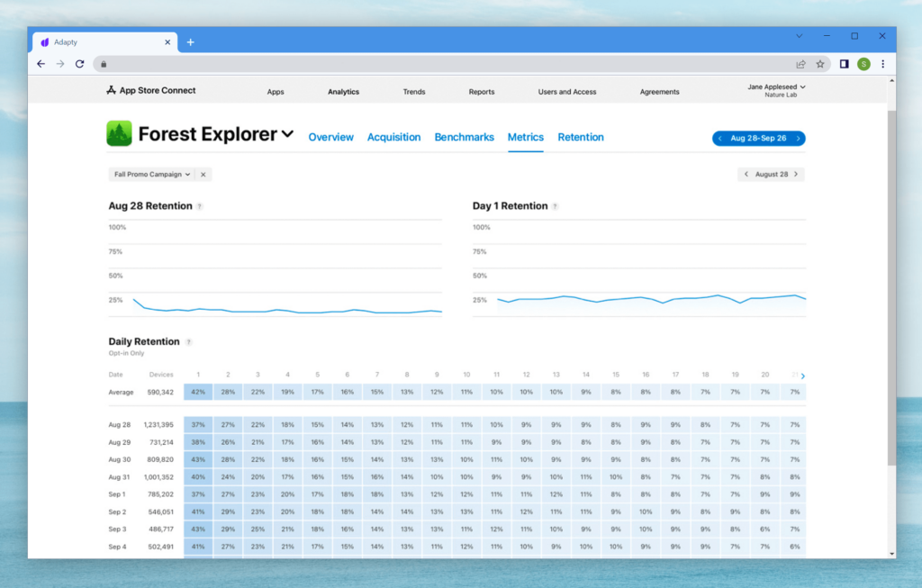
Task: Open the share page icon in the address bar
Action: pos(800,64)
